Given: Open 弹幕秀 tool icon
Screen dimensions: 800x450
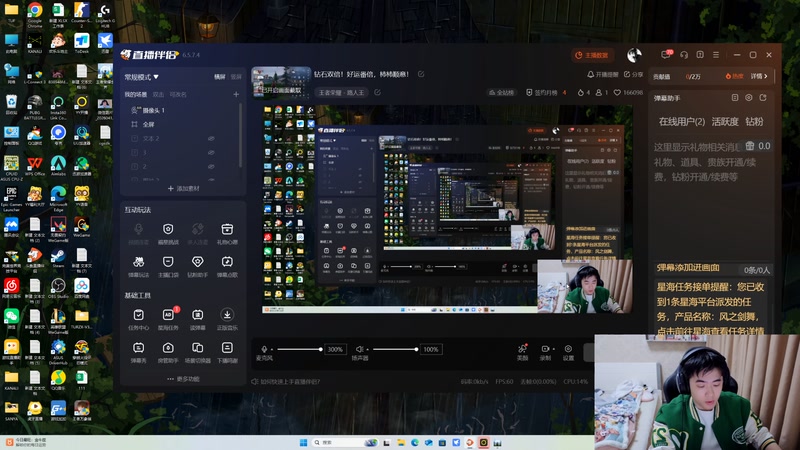Looking at the screenshot, I should [x=138, y=352].
